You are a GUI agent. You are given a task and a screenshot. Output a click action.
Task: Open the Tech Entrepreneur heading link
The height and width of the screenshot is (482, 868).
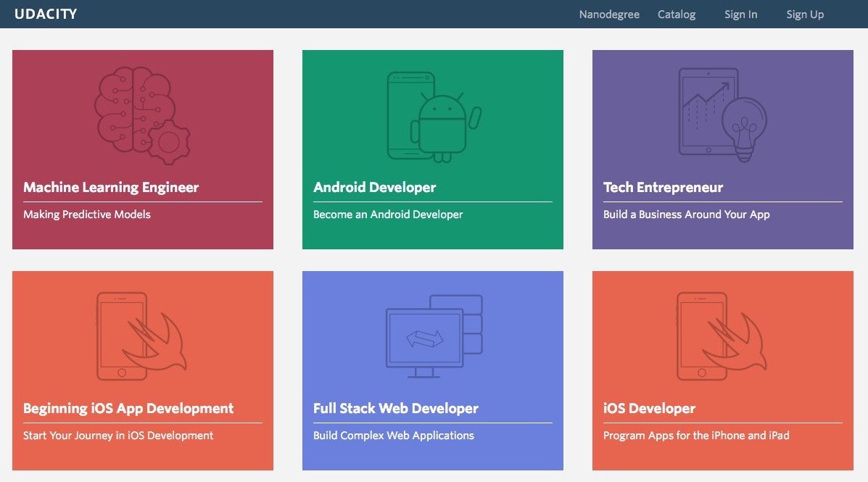pos(663,188)
